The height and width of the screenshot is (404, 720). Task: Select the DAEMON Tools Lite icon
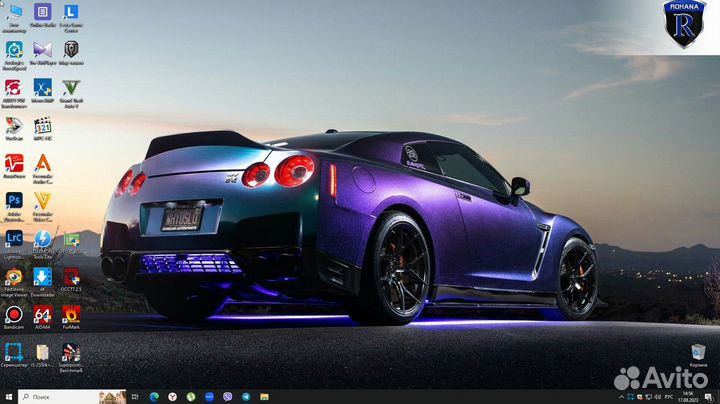coord(43,245)
